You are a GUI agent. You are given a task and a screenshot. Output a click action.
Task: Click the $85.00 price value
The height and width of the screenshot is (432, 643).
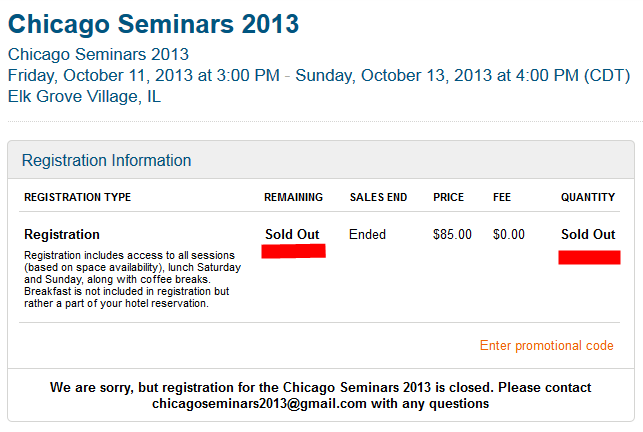(452, 235)
